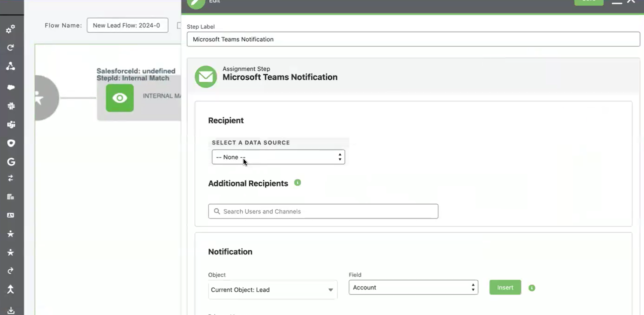The width and height of the screenshot is (644, 315).
Task: Click the 'SELECT A DATA SOURCE' label
Action: pos(251,143)
